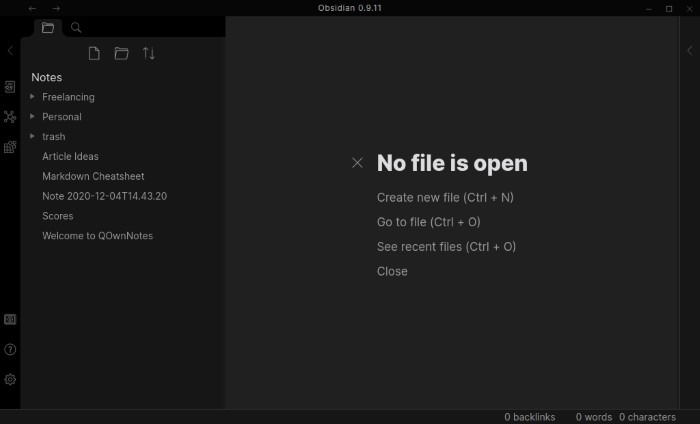Click the New folder icon

[121, 53]
